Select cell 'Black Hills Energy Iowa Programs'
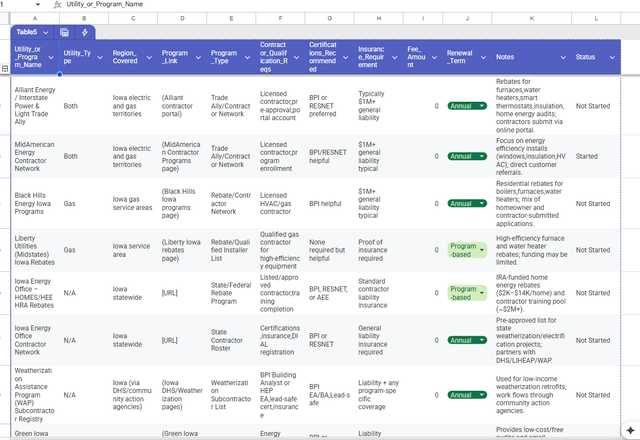The image size is (640, 440). 35,203
